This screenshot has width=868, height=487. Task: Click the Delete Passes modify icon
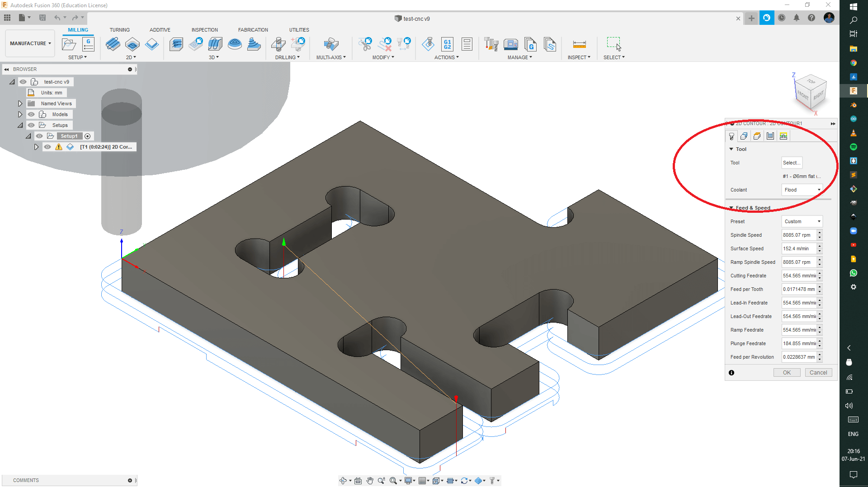[x=385, y=44]
